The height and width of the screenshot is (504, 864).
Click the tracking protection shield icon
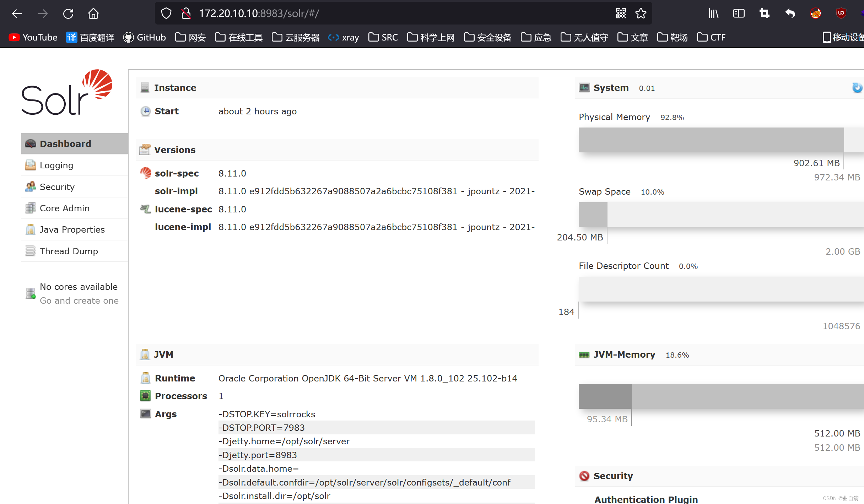pos(166,13)
